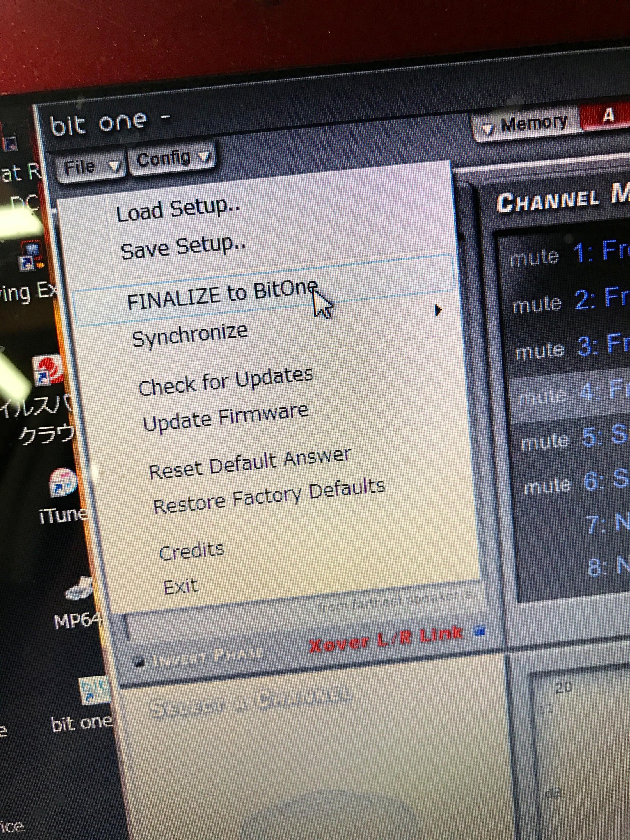Choose Load Setup.. from File menu

(x=178, y=210)
